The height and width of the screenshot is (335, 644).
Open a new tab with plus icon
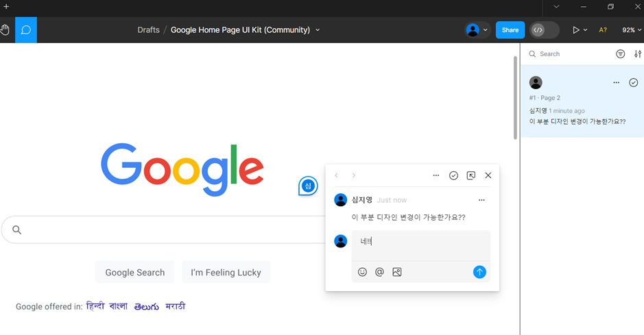coord(6,7)
